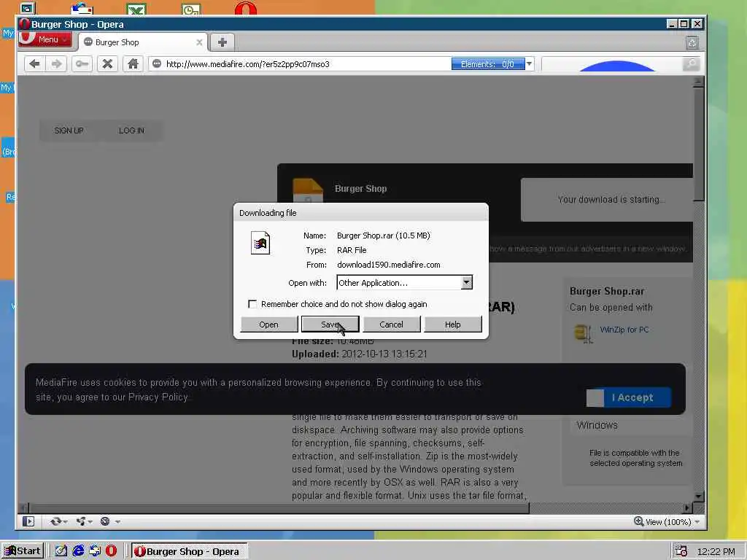Click the site badge icon in address bar
Screen dimensions: 747x560
(x=157, y=64)
